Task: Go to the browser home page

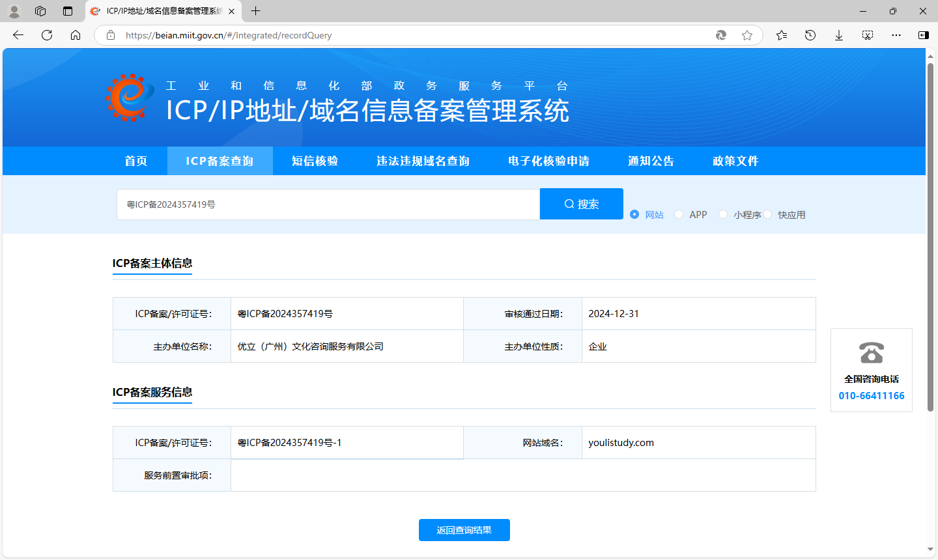Action: [x=76, y=35]
